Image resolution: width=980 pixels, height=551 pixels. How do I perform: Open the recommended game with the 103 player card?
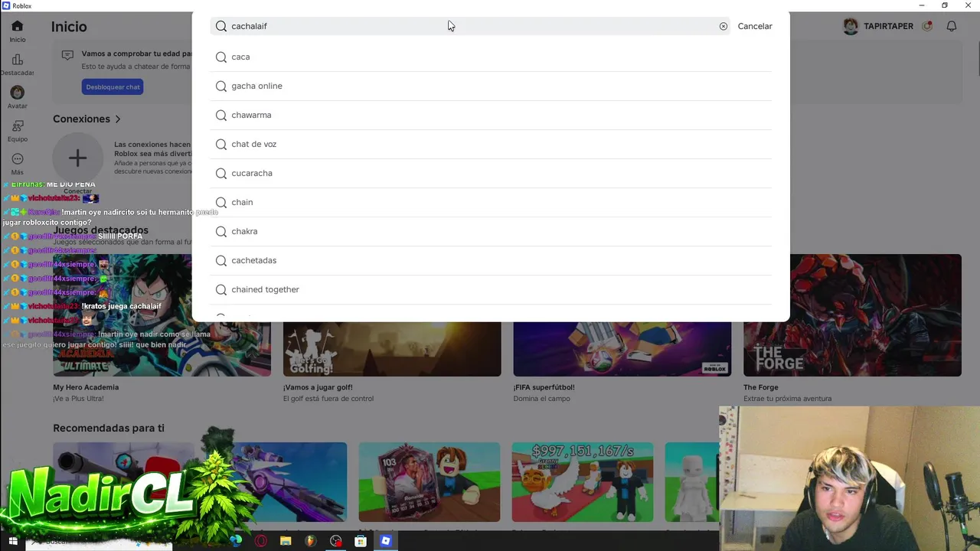pyautogui.click(x=430, y=482)
